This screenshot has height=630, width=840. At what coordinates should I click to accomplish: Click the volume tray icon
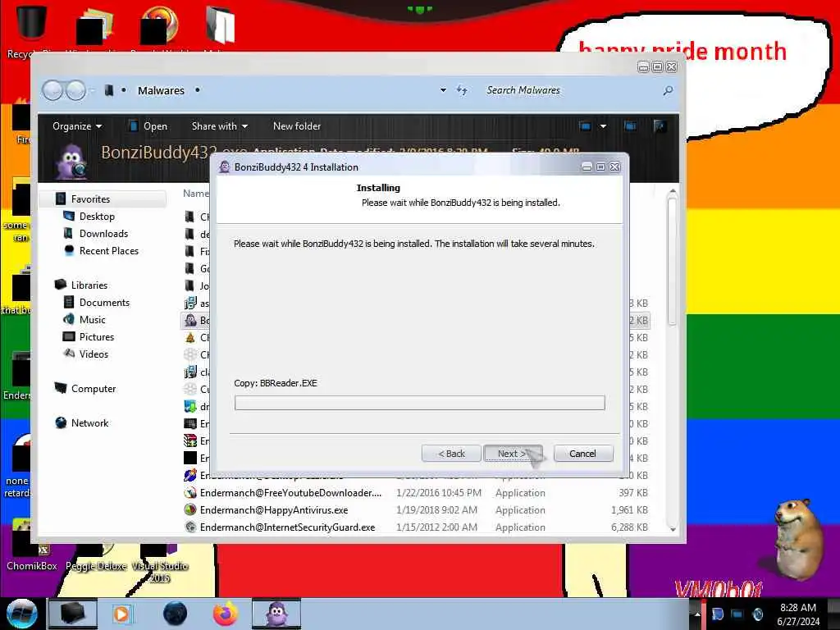pyautogui.click(x=757, y=614)
